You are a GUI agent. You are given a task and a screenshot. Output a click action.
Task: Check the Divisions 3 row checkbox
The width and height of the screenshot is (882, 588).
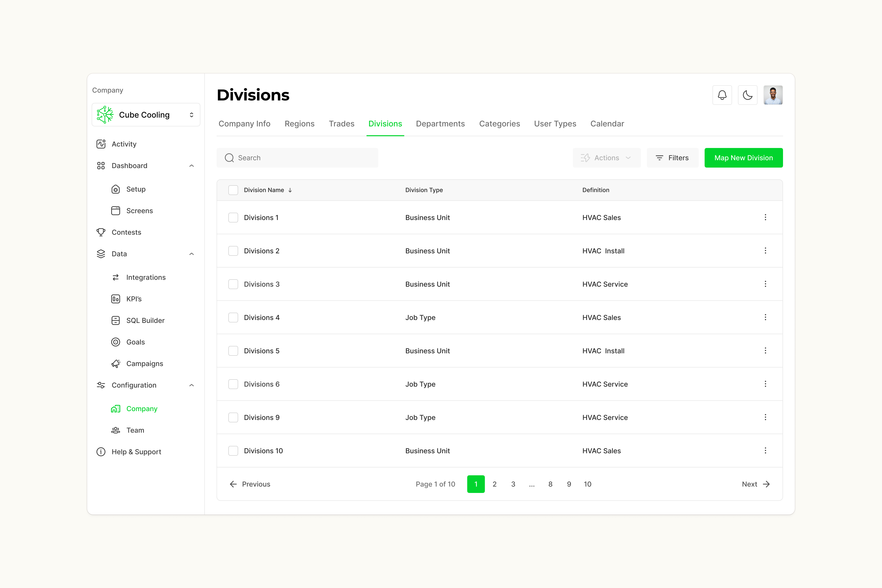[233, 284]
